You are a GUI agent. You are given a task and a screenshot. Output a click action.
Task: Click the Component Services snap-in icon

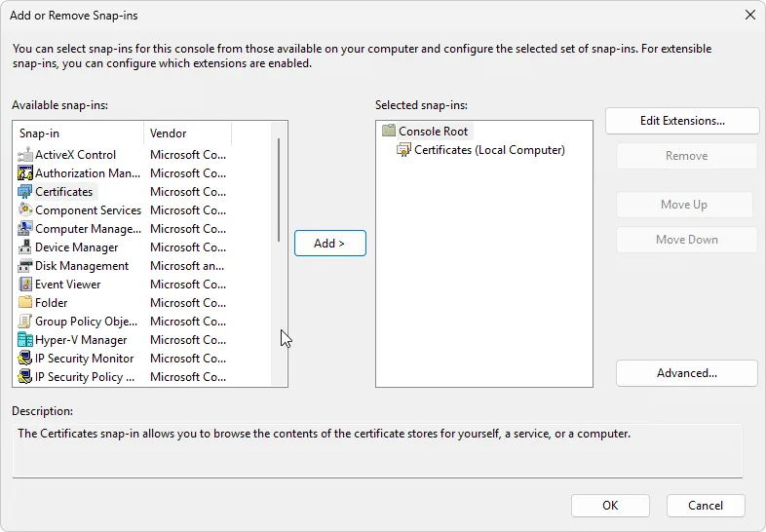[25, 210]
